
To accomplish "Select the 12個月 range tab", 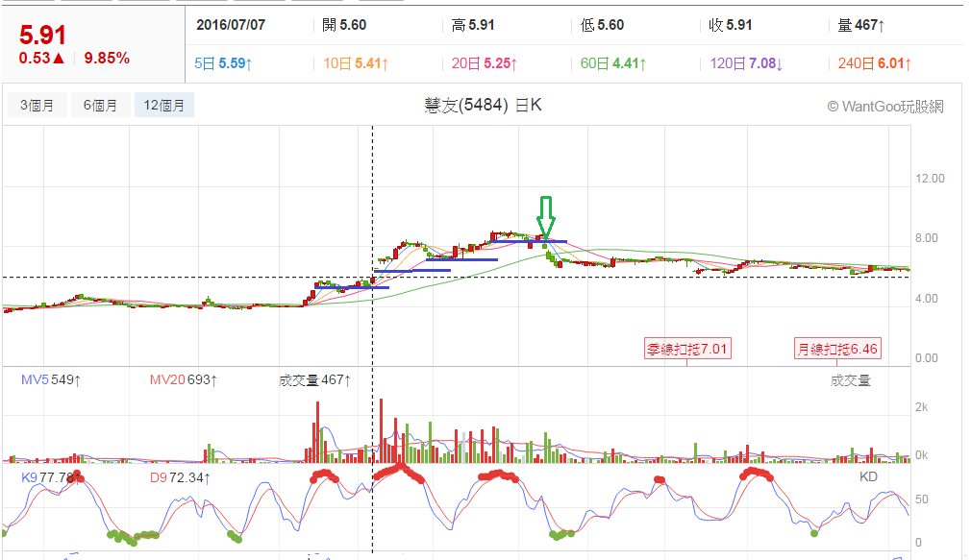I will [x=164, y=106].
